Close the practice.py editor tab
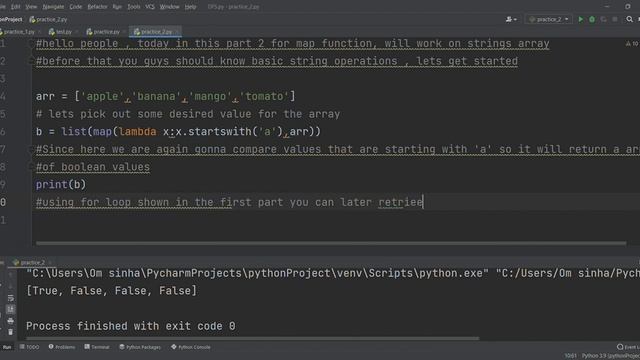The width and height of the screenshot is (640, 360). click(x=124, y=31)
